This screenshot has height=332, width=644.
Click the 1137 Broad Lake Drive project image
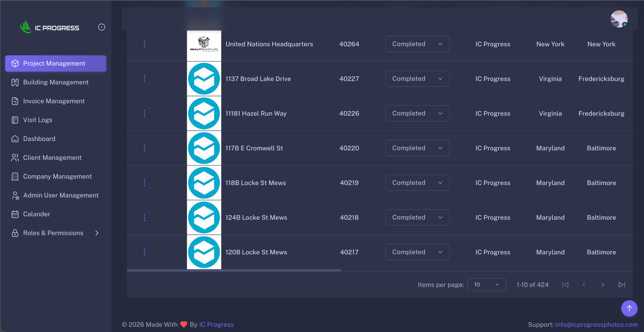click(x=204, y=79)
